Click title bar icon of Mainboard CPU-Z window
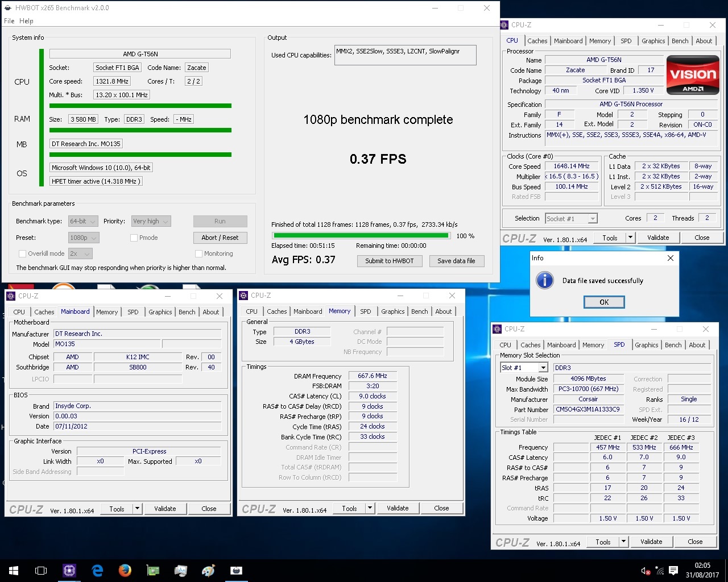This screenshot has width=728, height=582. pos(10,296)
